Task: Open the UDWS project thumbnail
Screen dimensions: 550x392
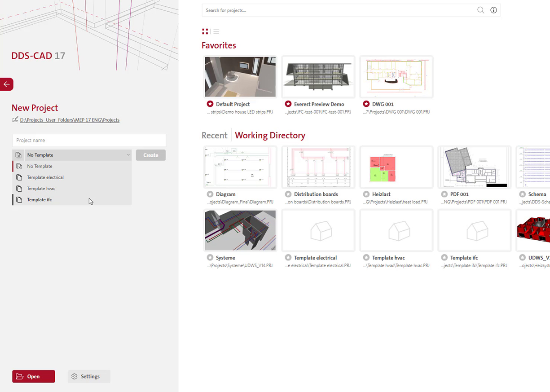Action: [x=533, y=231]
